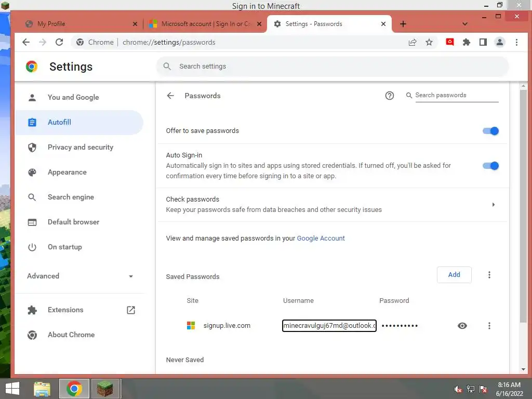Share this page using the share icon
The width and height of the screenshot is (532, 399).
412,42
